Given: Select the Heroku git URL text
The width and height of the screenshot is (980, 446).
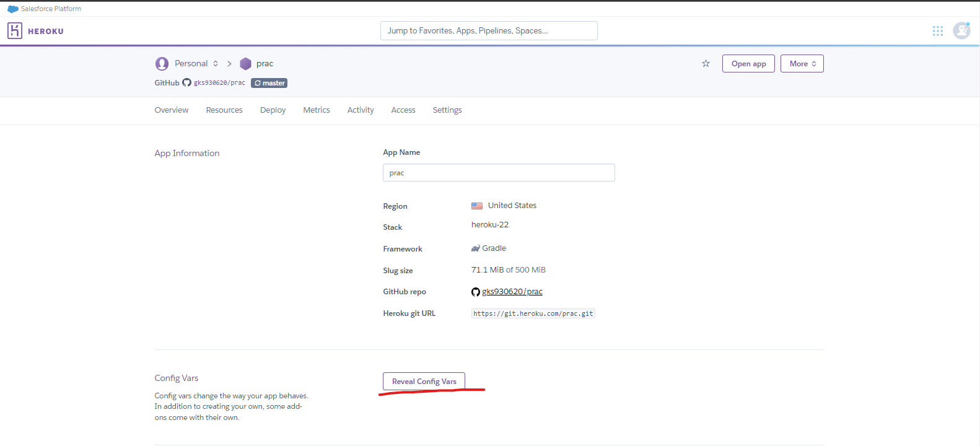Looking at the screenshot, I should coord(533,313).
